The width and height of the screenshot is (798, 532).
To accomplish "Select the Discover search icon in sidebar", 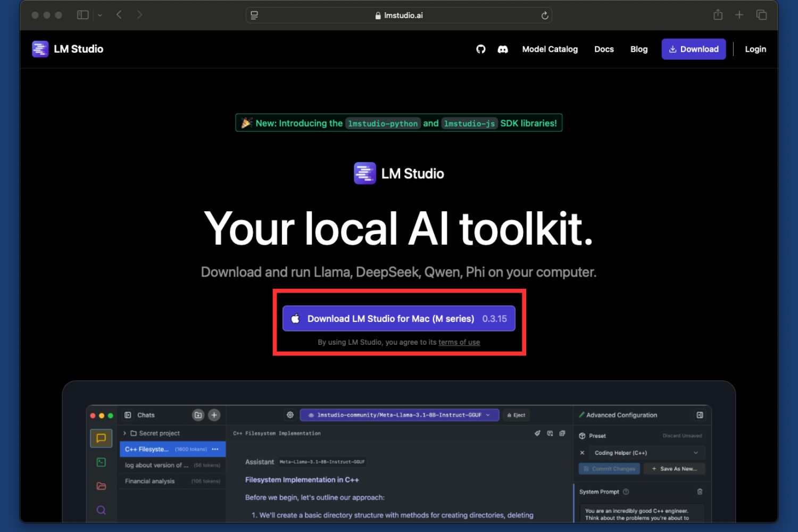I will click(x=101, y=510).
